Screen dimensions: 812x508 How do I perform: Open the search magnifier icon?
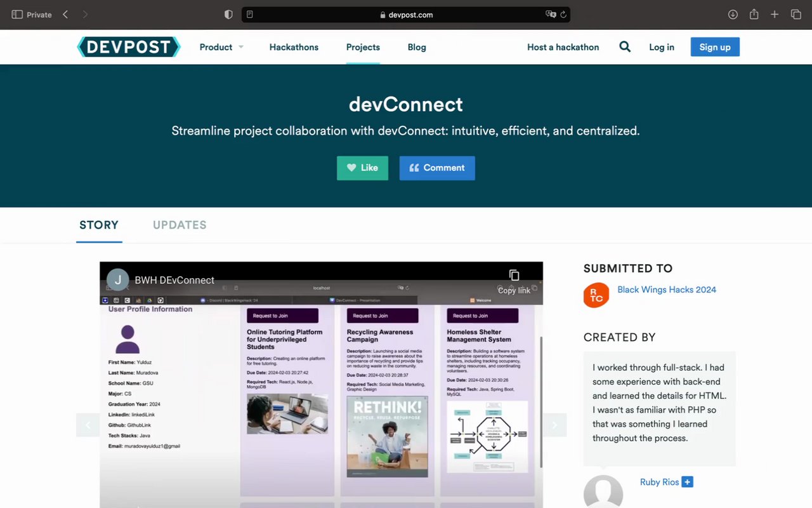(625, 47)
